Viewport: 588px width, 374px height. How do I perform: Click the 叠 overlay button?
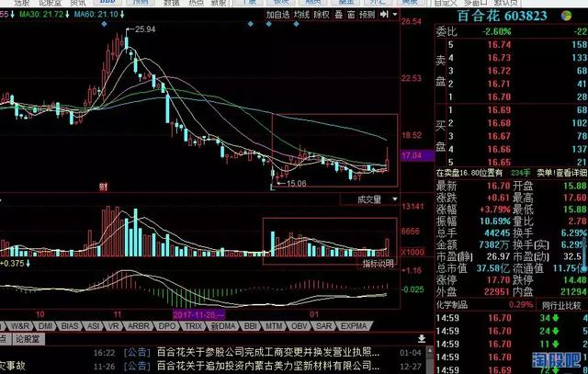click(339, 15)
